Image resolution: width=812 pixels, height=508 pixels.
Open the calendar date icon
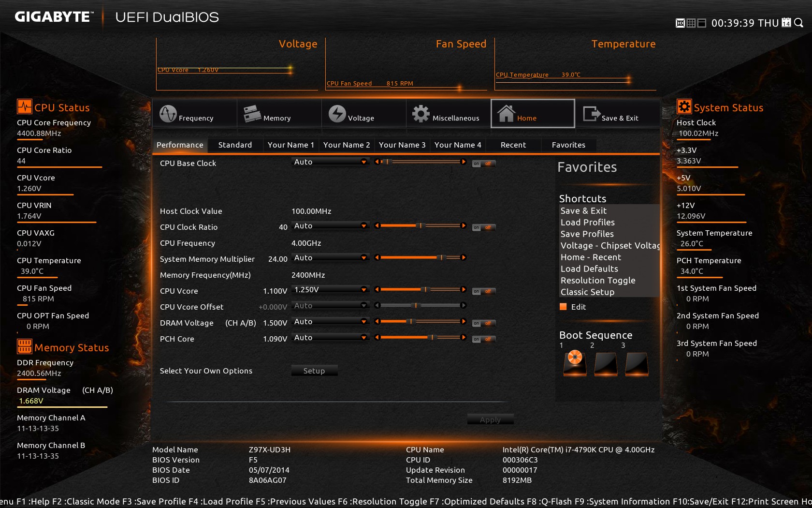tap(786, 23)
